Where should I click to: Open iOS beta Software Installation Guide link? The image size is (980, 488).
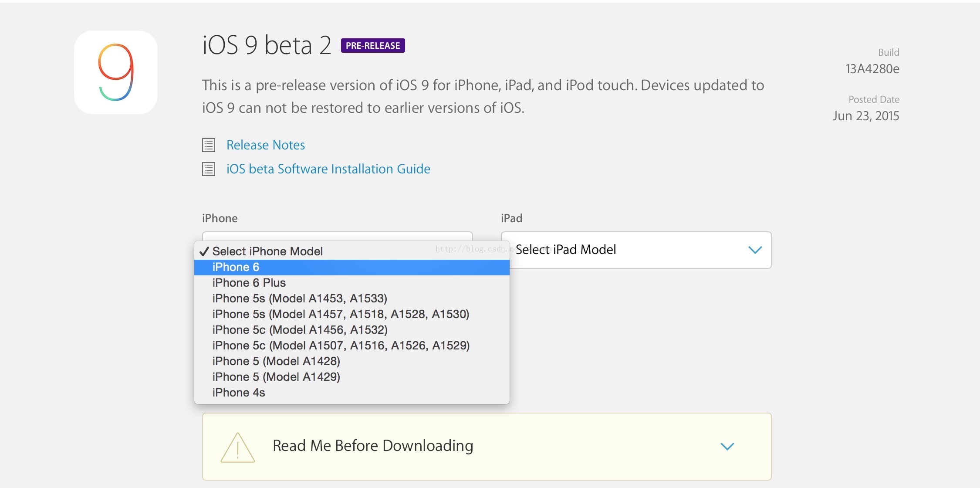tap(328, 169)
